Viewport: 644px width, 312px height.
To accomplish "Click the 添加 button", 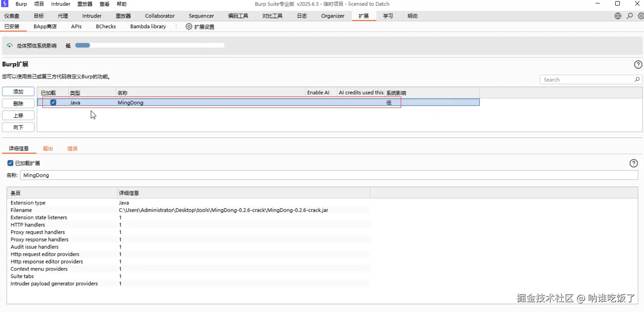I will [18, 91].
